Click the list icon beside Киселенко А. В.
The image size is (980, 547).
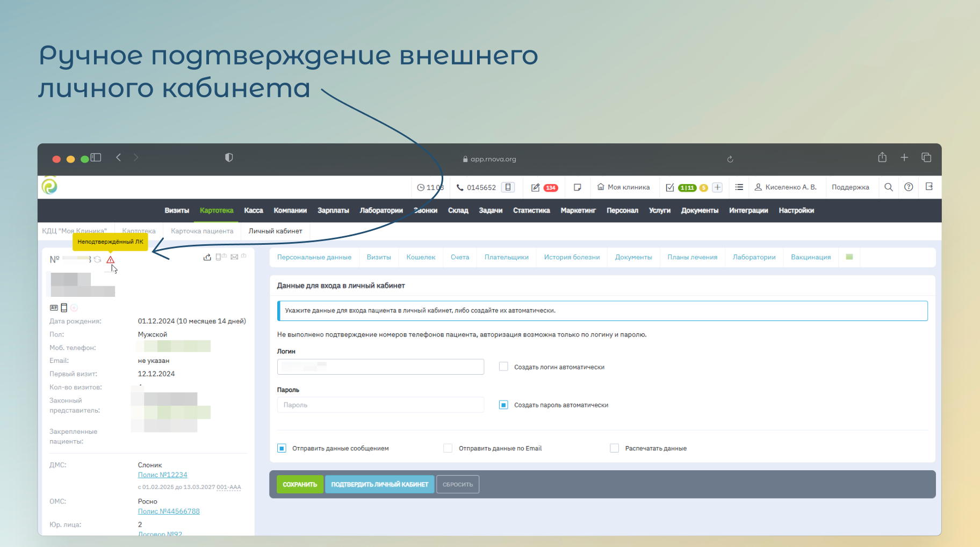[739, 187]
